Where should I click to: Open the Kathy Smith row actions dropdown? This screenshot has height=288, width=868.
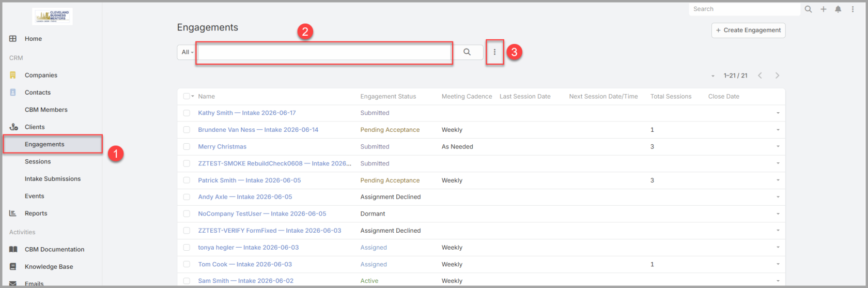point(778,113)
